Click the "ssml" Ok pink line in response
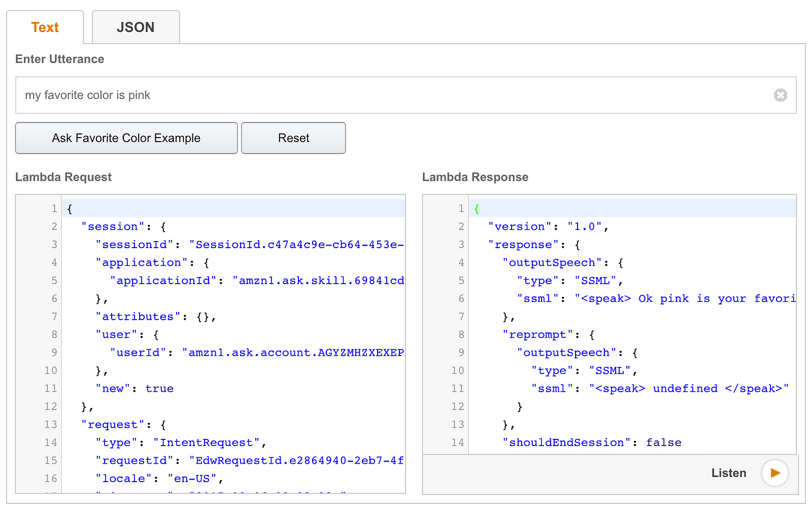Image resolution: width=812 pixels, height=512 pixels. [656, 298]
